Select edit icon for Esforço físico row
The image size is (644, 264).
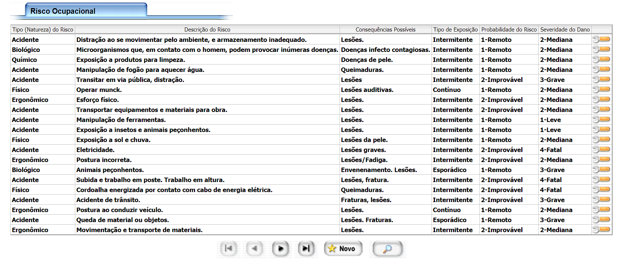(x=601, y=99)
